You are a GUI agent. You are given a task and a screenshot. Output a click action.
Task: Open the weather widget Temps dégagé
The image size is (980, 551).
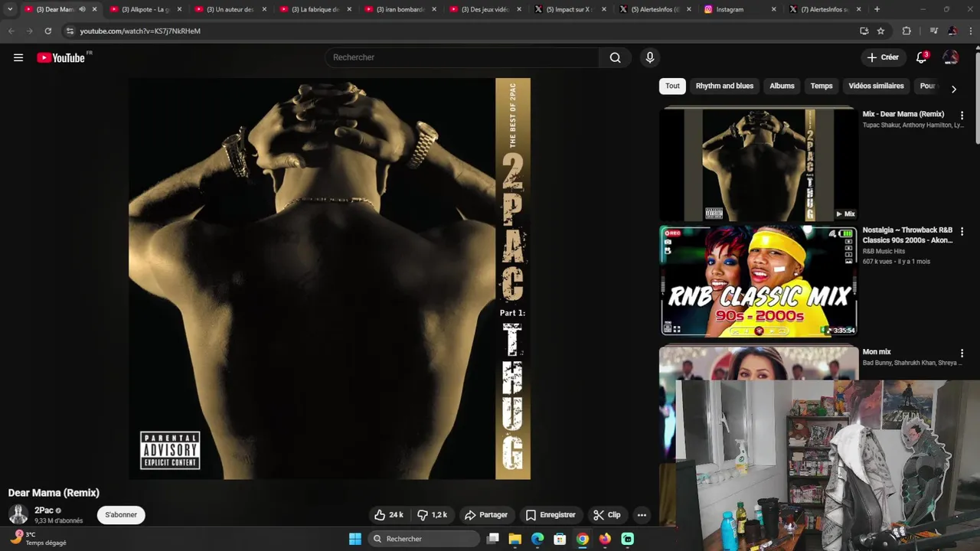[x=38, y=539]
